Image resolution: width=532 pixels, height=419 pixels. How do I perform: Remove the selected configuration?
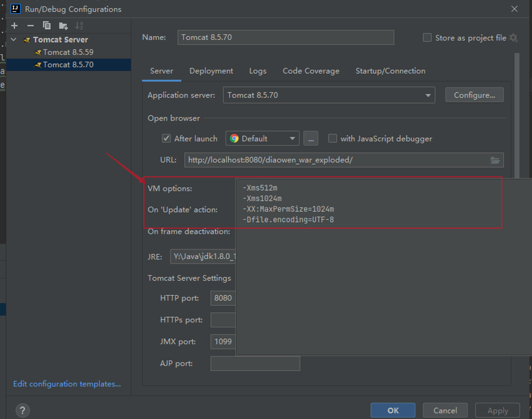(31, 26)
